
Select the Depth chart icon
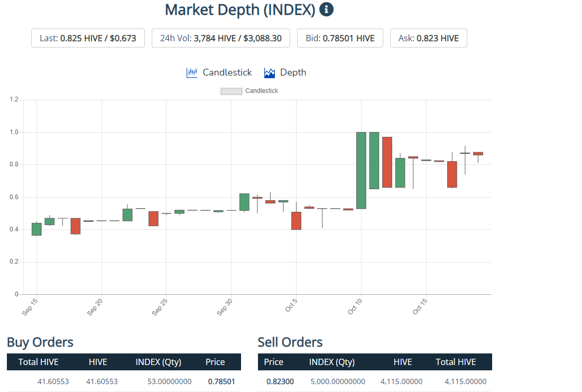click(270, 73)
